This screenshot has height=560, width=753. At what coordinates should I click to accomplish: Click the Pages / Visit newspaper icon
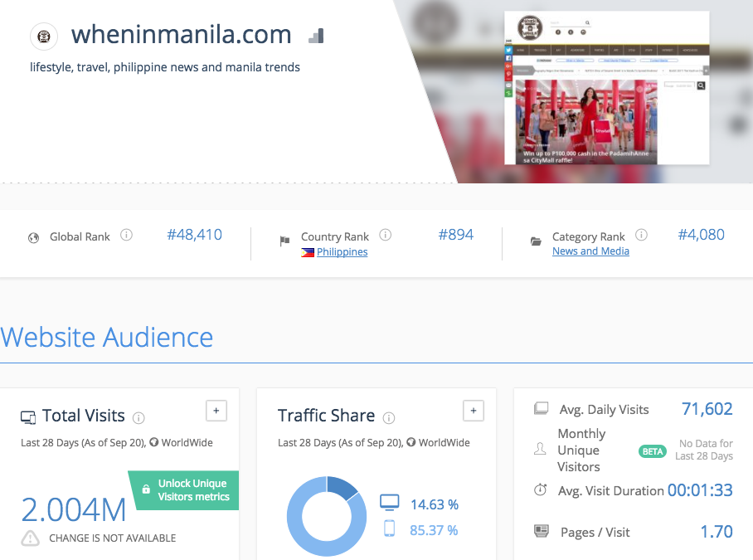pyautogui.click(x=542, y=531)
